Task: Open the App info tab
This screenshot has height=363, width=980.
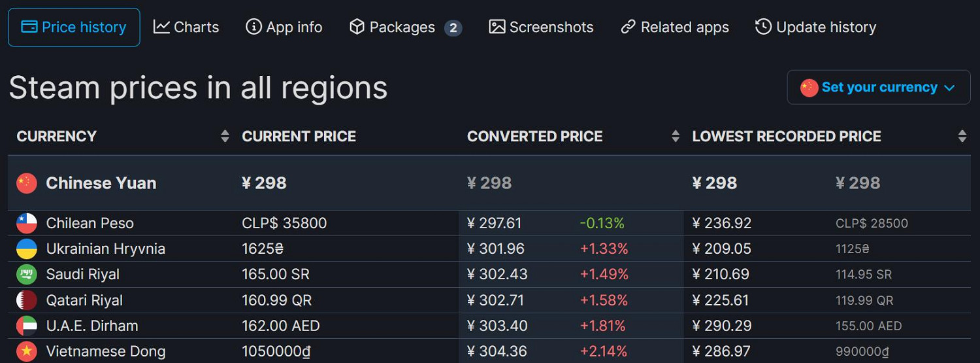Action: point(284,27)
